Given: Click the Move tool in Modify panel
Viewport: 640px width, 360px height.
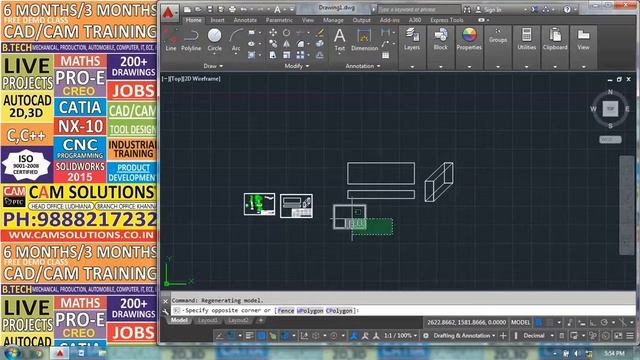Looking at the screenshot, I should [273, 33].
